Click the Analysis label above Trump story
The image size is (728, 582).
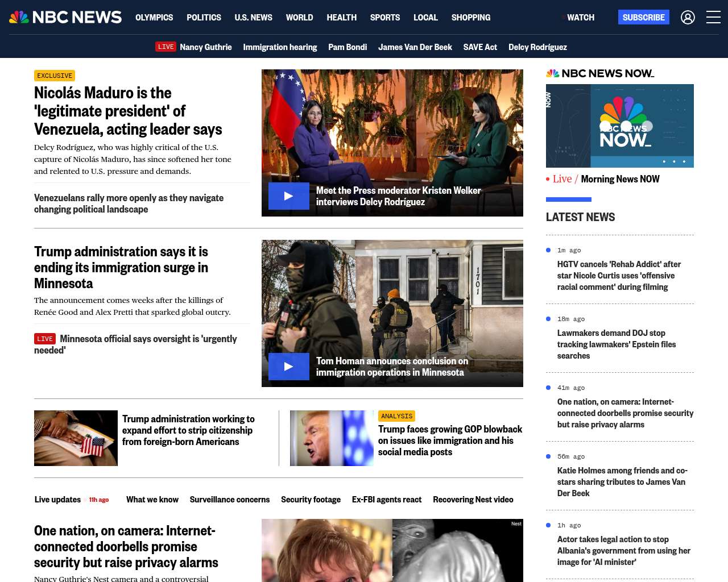pos(396,416)
